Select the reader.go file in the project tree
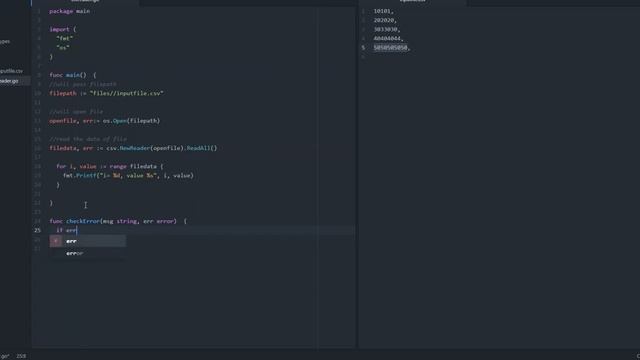 pyautogui.click(x=9, y=81)
